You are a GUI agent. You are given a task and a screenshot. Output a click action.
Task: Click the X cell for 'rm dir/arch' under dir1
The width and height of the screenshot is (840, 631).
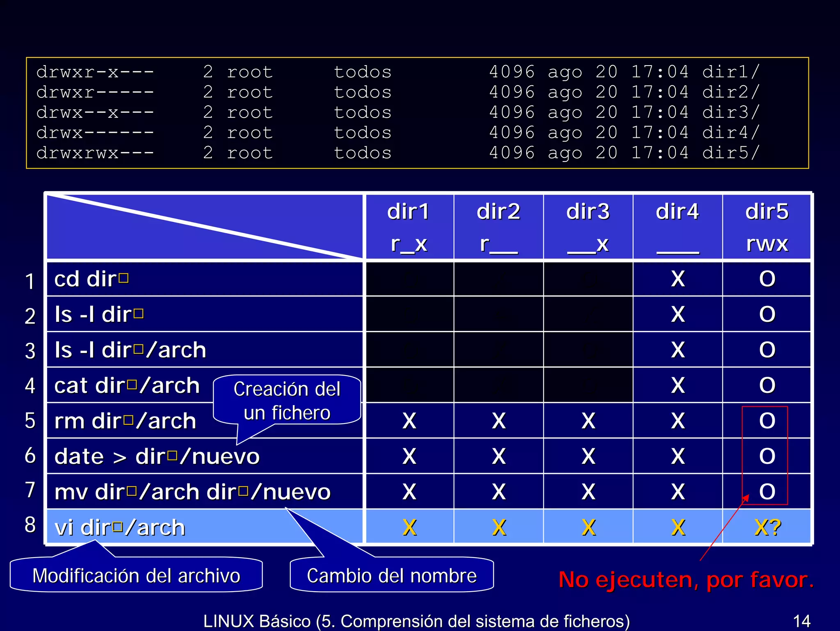(x=409, y=421)
